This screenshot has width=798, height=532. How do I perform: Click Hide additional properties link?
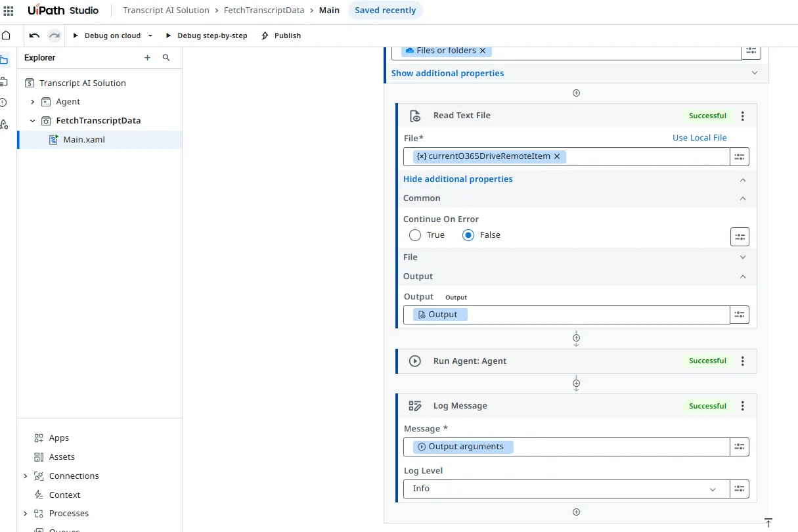[458, 179]
